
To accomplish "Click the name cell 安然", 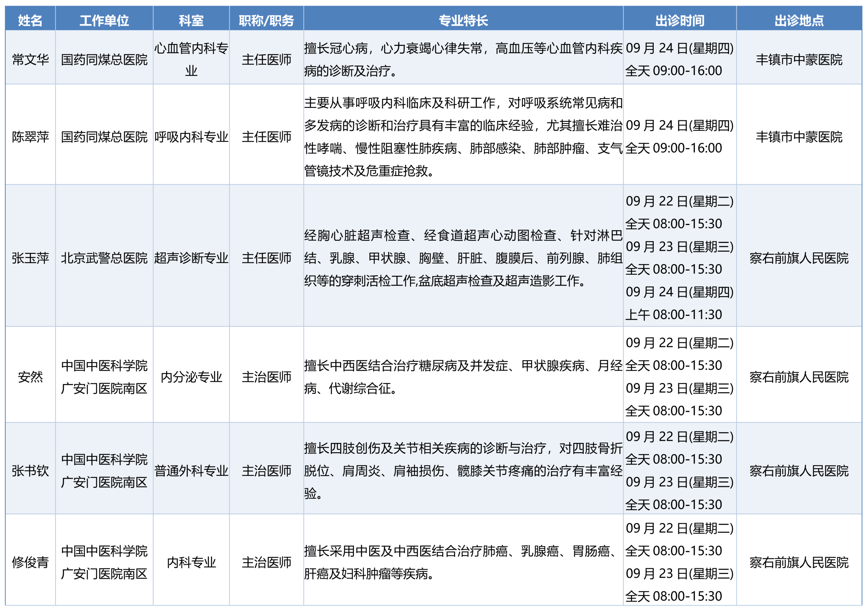I will pyautogui.click(x=30, y=377).
